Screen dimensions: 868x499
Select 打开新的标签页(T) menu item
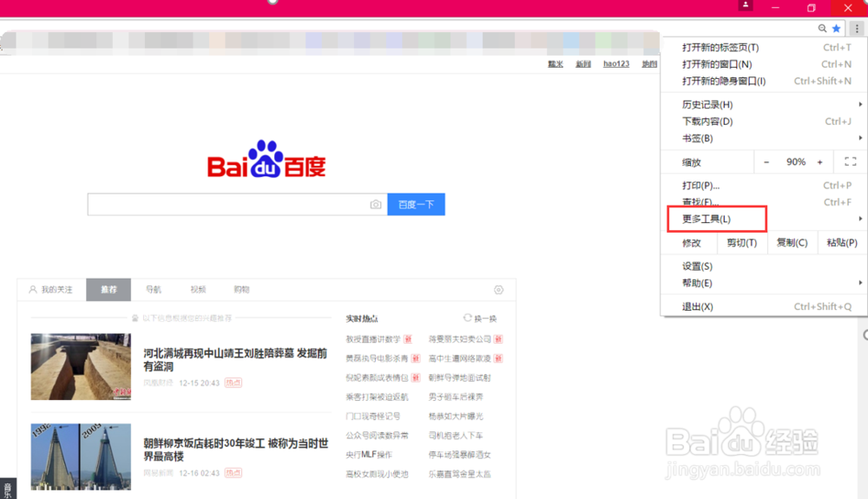click(x=764, y=48)
